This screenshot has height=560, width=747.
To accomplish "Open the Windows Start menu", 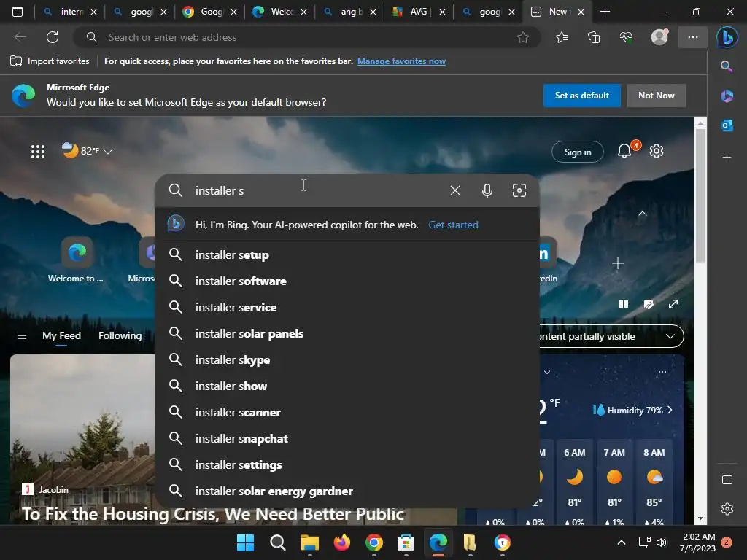I will pos(245,542).
